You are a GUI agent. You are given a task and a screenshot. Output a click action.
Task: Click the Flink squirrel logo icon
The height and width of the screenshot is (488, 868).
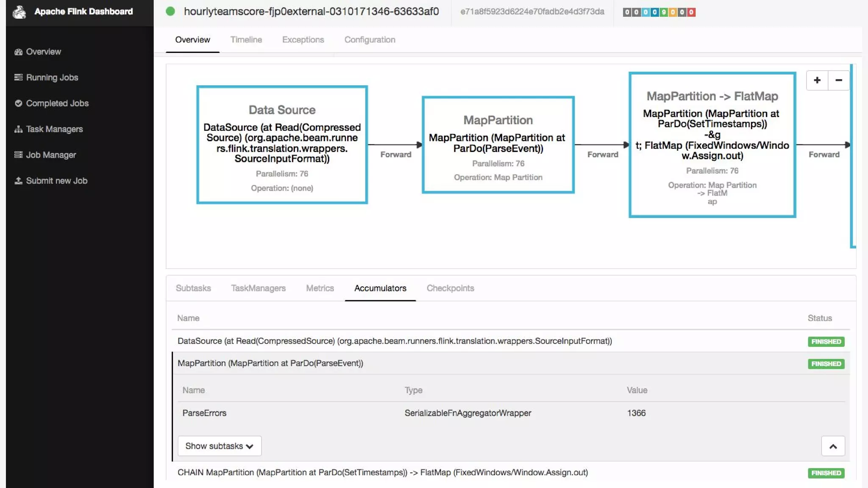(x=19, y=12)
